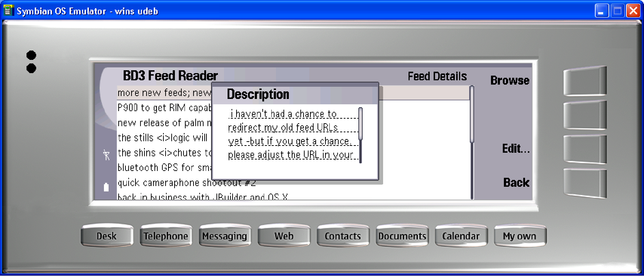Screen dimensions: 644x276
Task: Click the Description popup scrollbar
Action: coord(361,135)
